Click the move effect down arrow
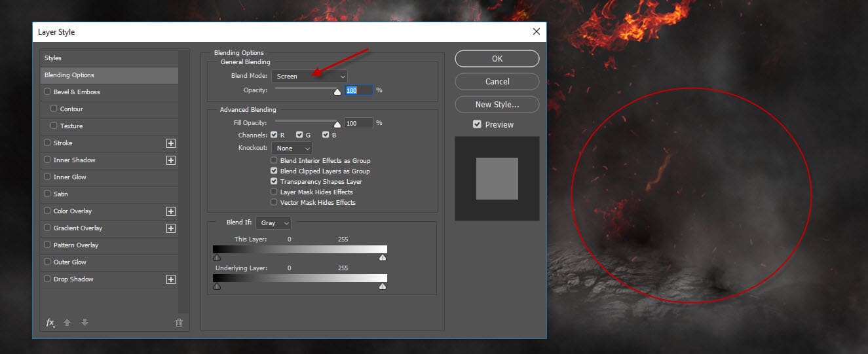The height and width of the screenshot is (354, 868). (x=84, y=323)
